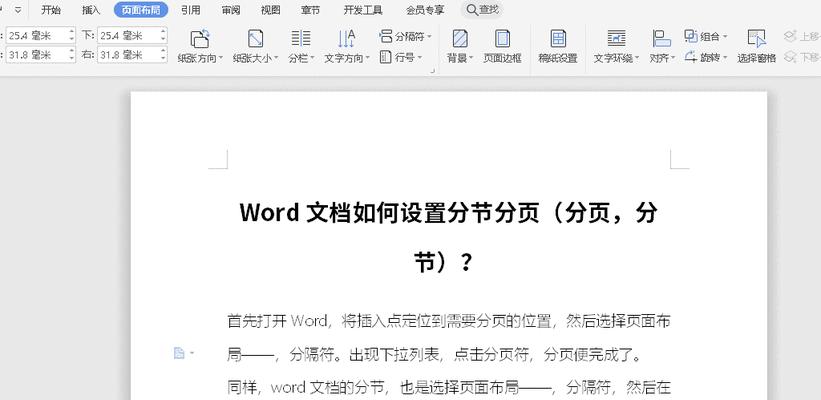This screenshot has height=400, width=821.
Task: Open the 对齐 align menu
Action: (662, 47)
